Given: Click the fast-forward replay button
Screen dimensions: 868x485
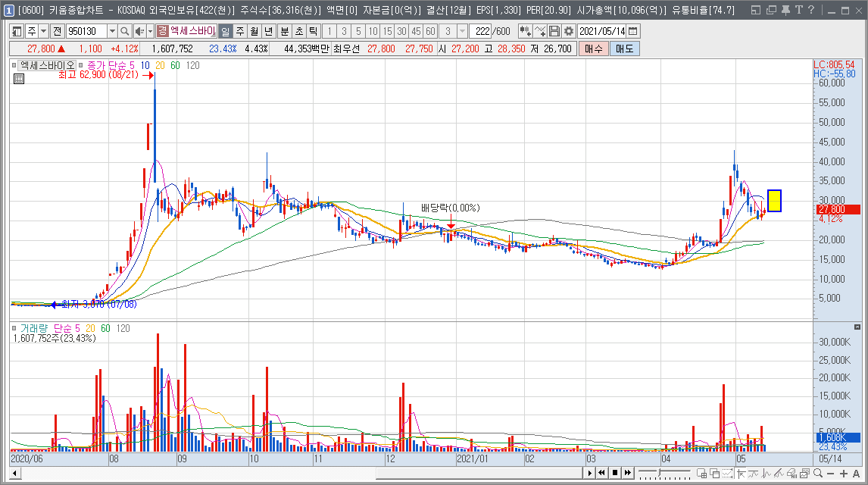Looking at the screenshot, I should [628, 474].
